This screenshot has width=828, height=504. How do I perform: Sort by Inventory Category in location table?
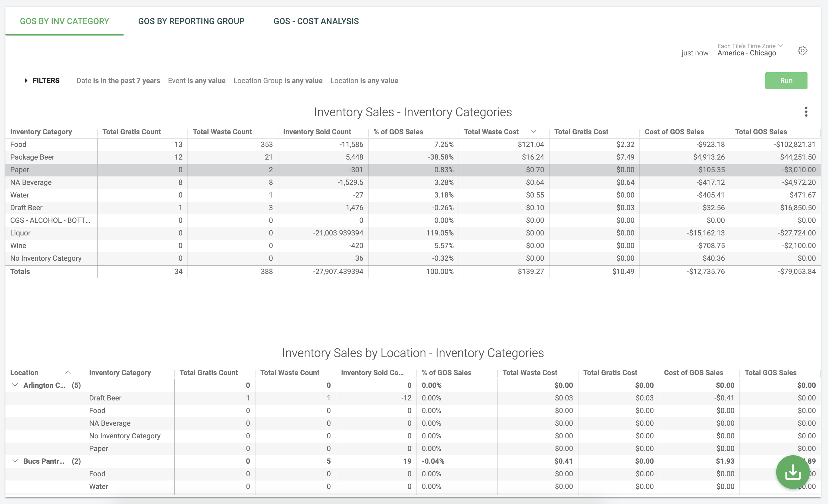tap(120, 372)
